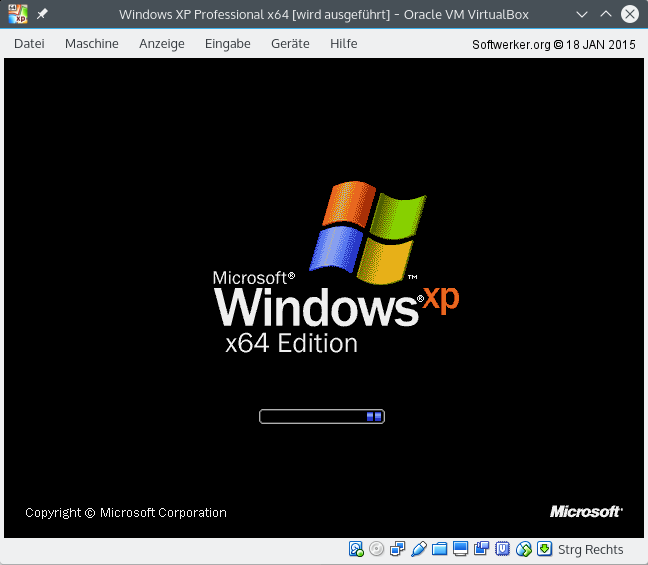Click the optical disc drive status icon
The image size is (648, 565).
click(377, 549)
